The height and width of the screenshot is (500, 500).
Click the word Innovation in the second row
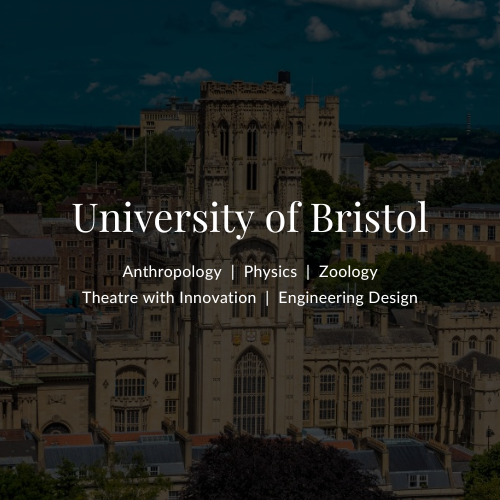(x=218, y=298)
